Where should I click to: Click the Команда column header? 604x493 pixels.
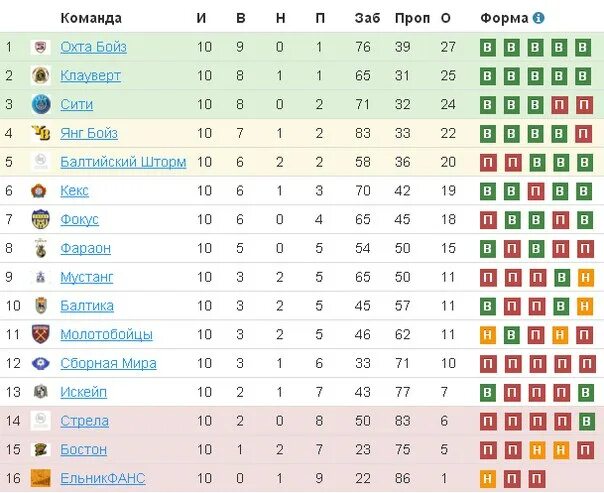(x=91, y=18)
